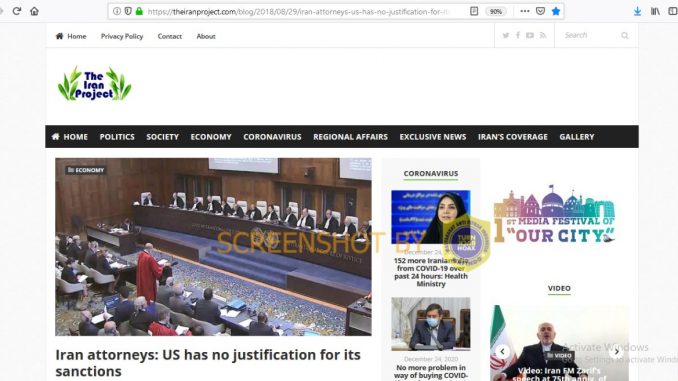
Task: Select the ECONOMY menu item
Action: coord(211,137)
